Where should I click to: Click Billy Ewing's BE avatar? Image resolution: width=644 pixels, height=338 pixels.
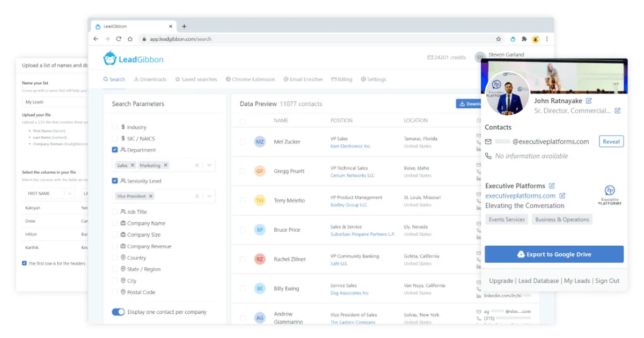[x=260, y=289]
